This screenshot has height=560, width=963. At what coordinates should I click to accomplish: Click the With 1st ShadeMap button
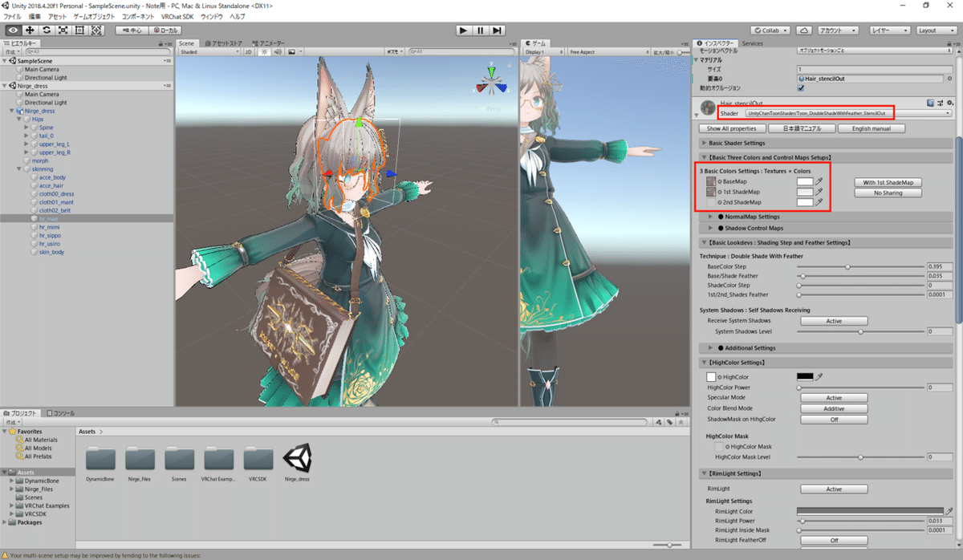coord(888,182)
